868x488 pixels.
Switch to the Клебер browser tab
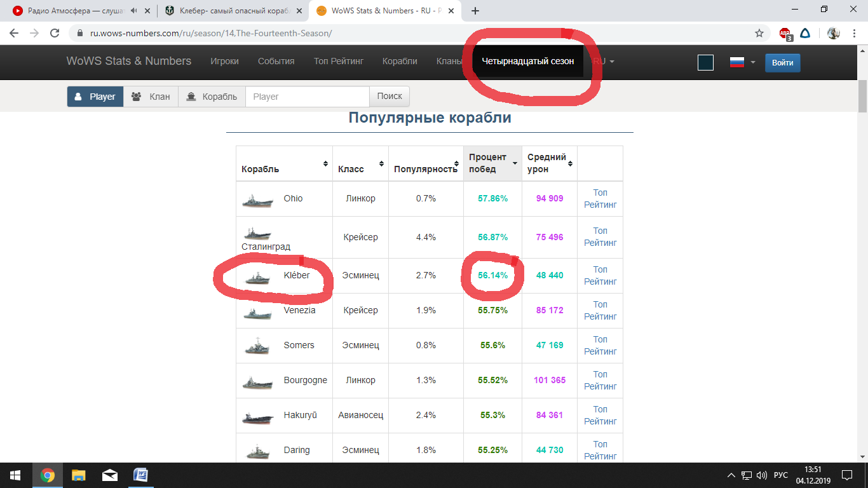point(233,11)
